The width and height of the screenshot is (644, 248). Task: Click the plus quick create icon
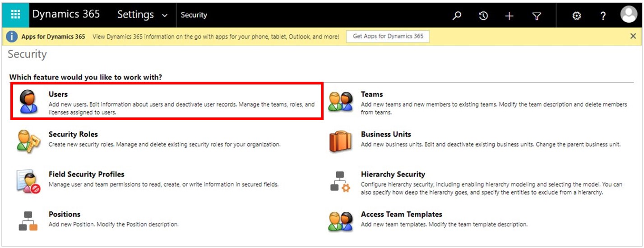point(510,16)
